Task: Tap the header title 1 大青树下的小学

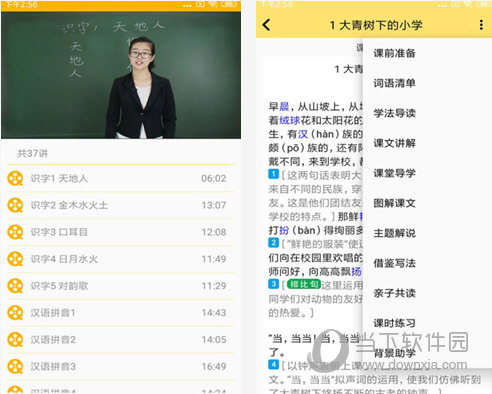Action: (x=376, y=25)
